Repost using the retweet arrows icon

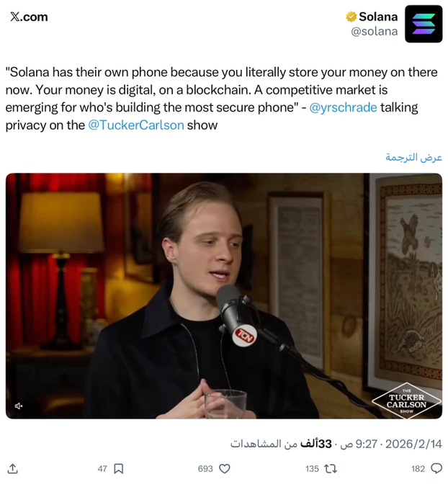[x=331, y=468]
